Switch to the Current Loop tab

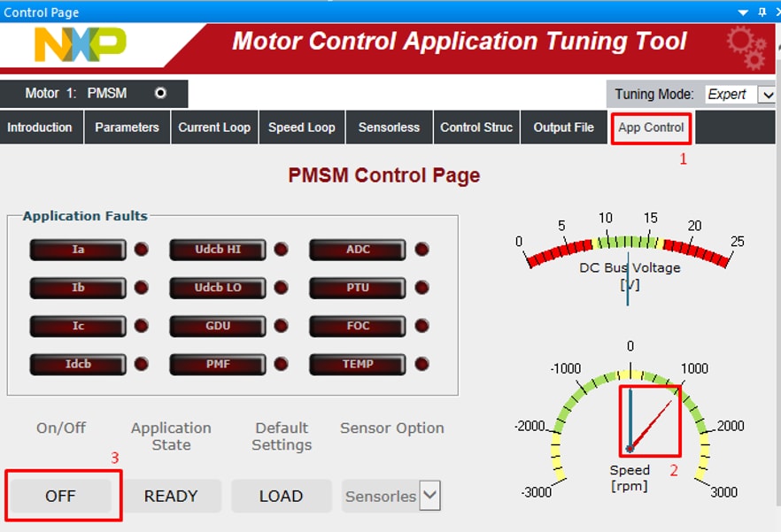coord(213,127)
